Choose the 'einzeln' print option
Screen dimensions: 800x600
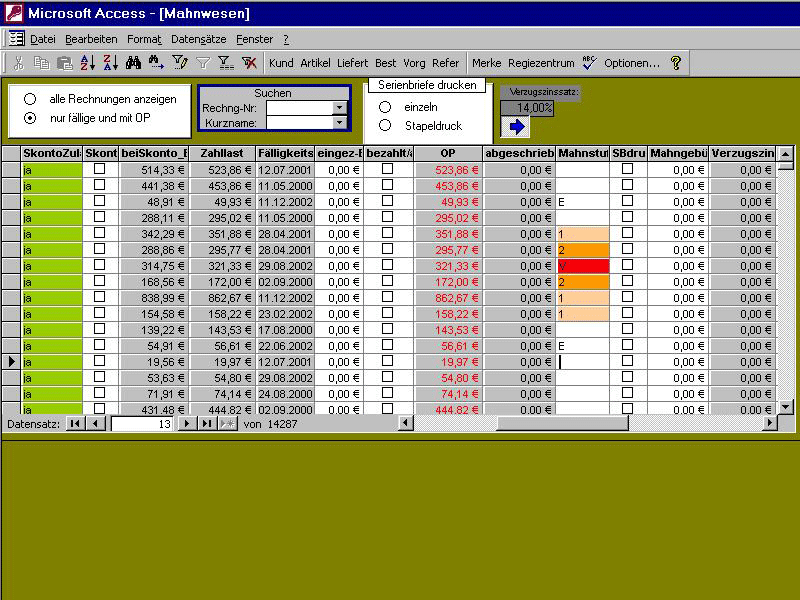pyautogui.click(x=385, y=107)
